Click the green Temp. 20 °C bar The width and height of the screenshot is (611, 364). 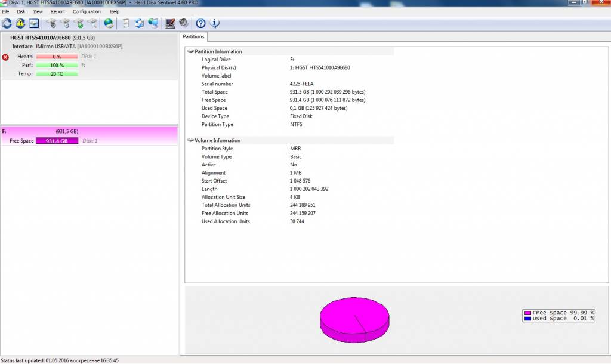(x=57, y=73)
